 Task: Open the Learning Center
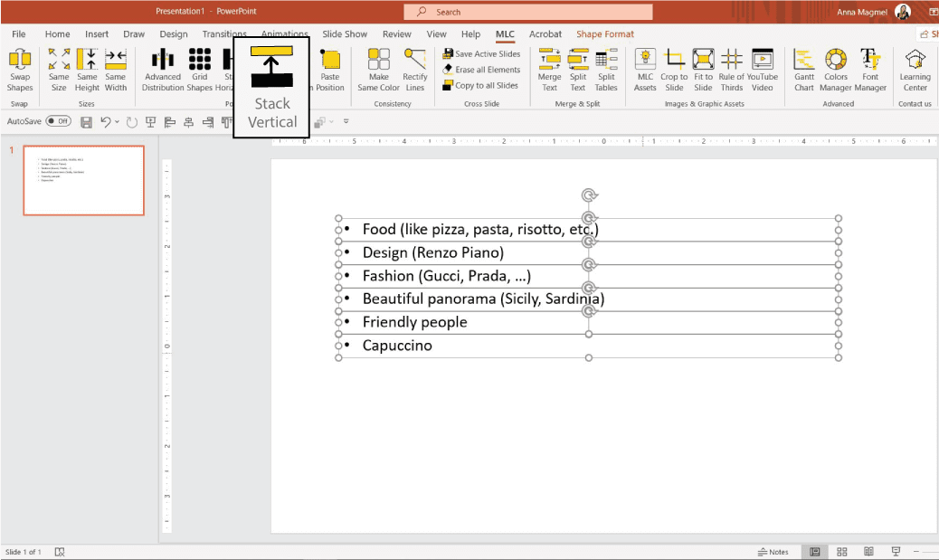pos(915,68)
